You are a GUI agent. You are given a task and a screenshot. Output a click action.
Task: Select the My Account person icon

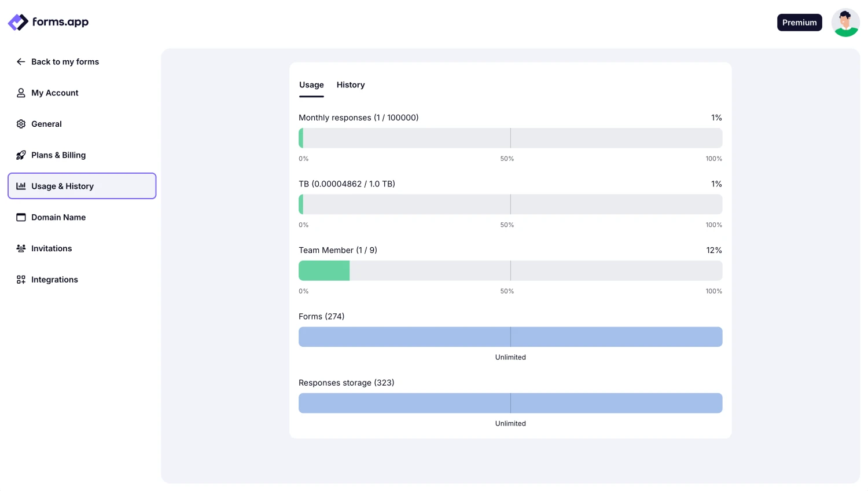click(21, 93)
